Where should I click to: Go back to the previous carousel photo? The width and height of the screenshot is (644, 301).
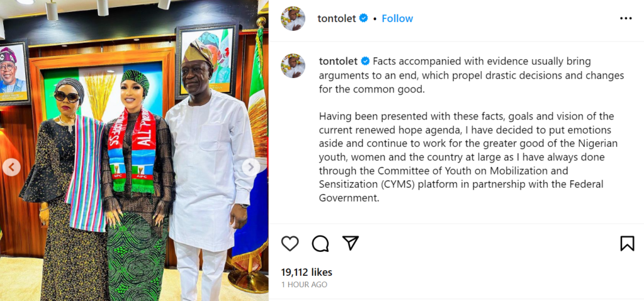point(11,167)
